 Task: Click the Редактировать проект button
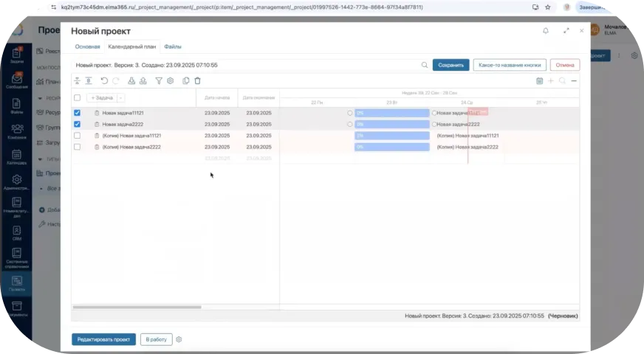click(103, 339)
